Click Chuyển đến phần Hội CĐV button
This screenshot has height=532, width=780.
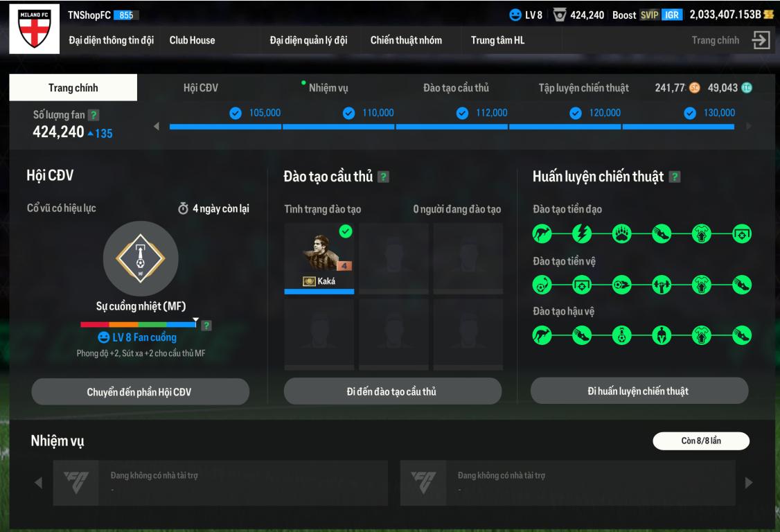(141, 392)
